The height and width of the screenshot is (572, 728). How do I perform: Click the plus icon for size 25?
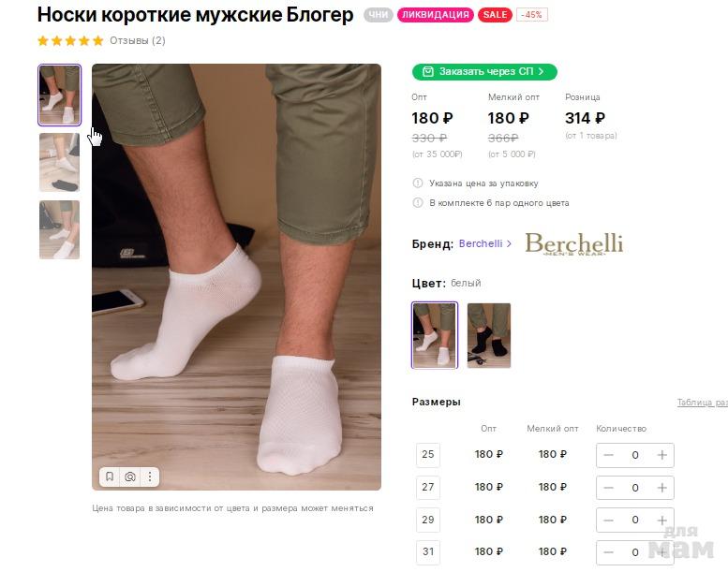(x=662, y=455)
